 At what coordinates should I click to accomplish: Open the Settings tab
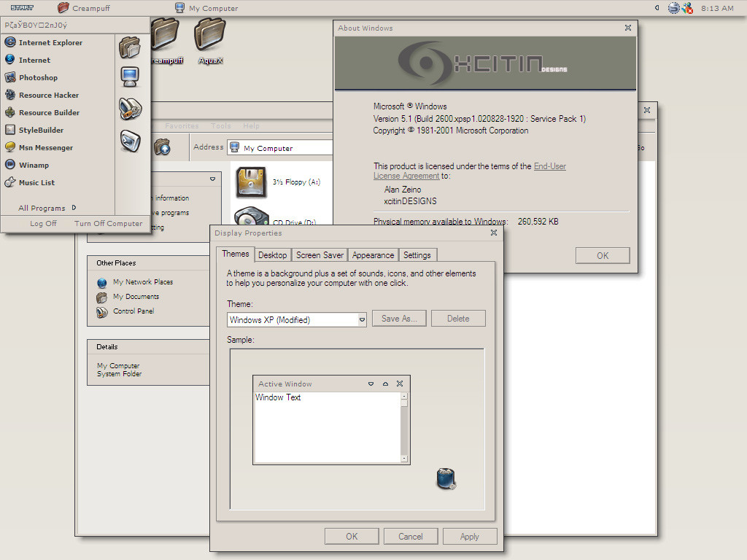pos(417,255)
